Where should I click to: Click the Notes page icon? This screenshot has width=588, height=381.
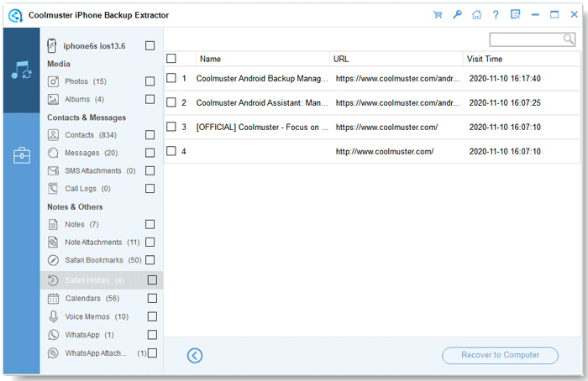[53, 224]
